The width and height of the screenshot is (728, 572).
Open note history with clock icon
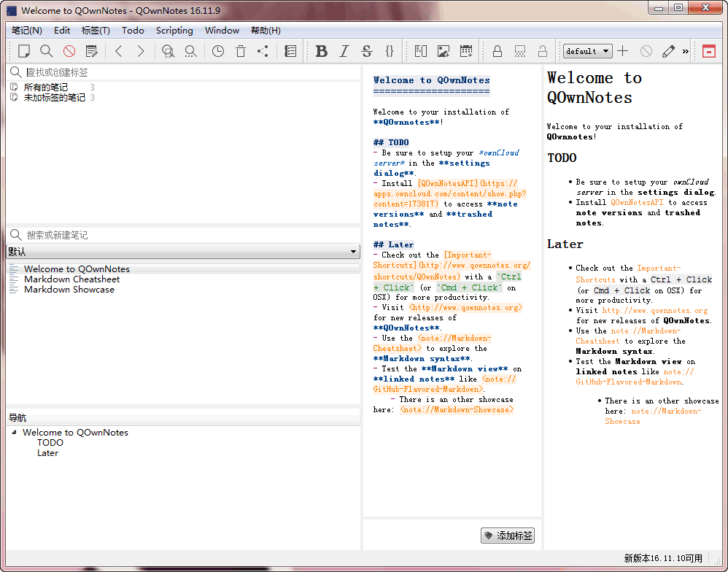tap(218, 51)
